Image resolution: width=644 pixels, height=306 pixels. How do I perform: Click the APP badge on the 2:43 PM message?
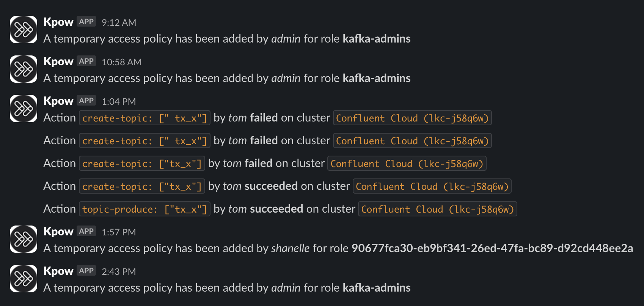coord(86,271)
